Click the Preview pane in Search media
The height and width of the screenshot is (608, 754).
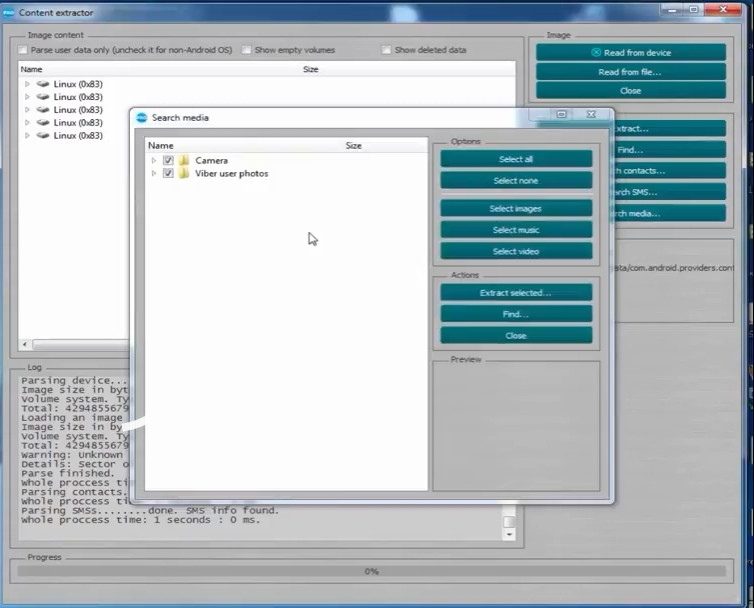click(516, 427)
